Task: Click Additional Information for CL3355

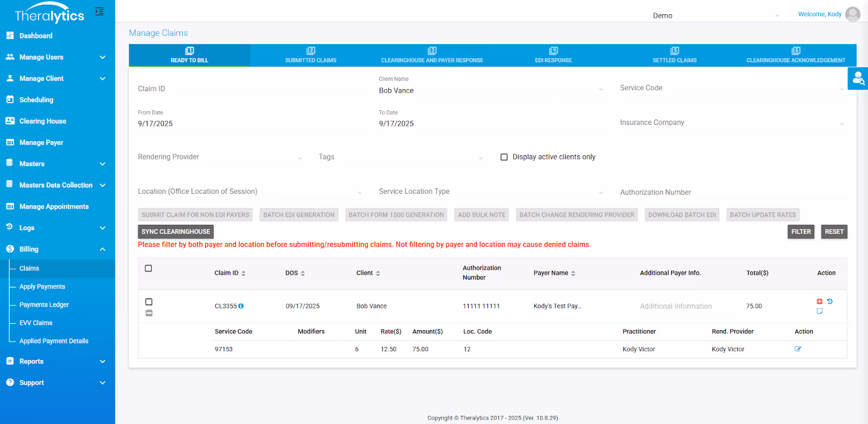Action: [x=675, y=306]
